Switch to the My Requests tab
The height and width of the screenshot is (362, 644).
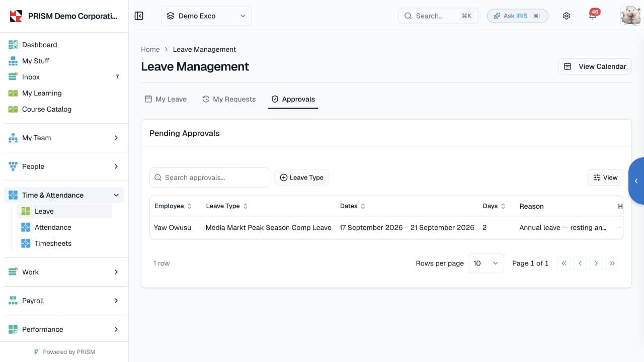pyautogui.click(x=229, y=99)
